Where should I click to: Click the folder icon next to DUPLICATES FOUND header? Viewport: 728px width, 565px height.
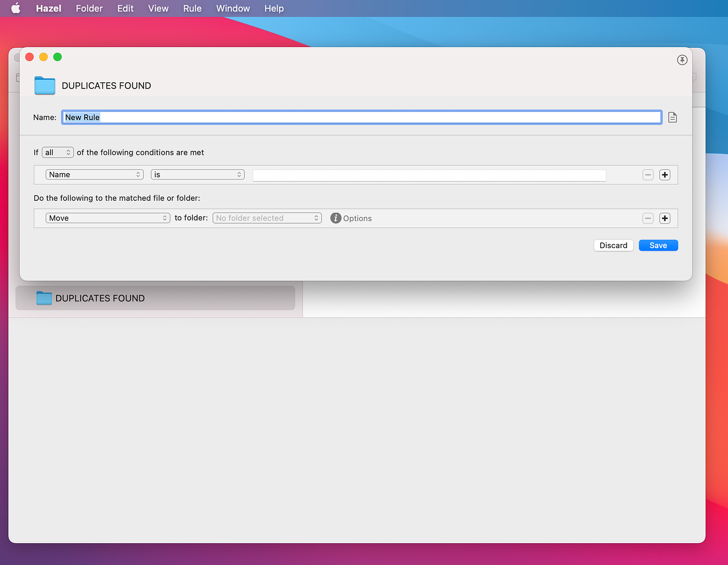[x=45, y=86]
